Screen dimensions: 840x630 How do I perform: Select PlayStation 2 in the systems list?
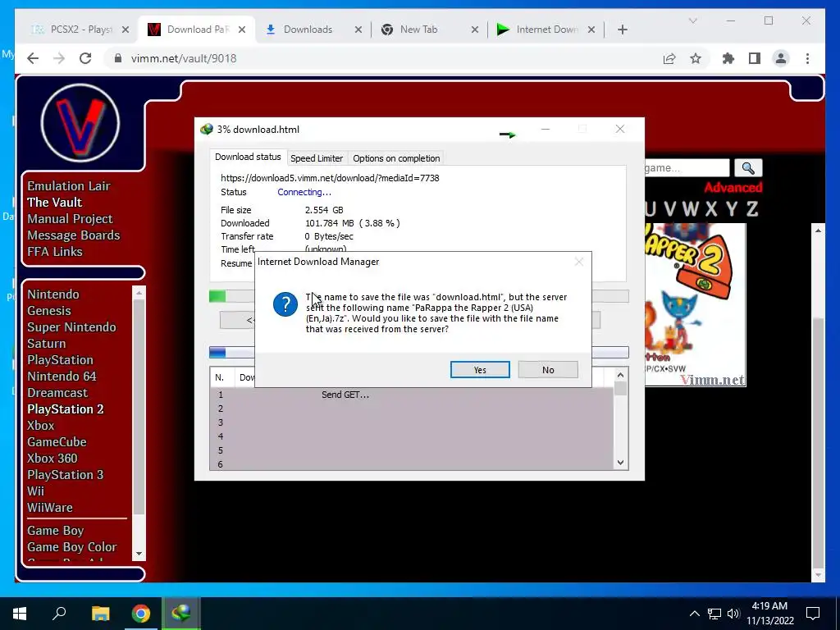tap(66, 409)
